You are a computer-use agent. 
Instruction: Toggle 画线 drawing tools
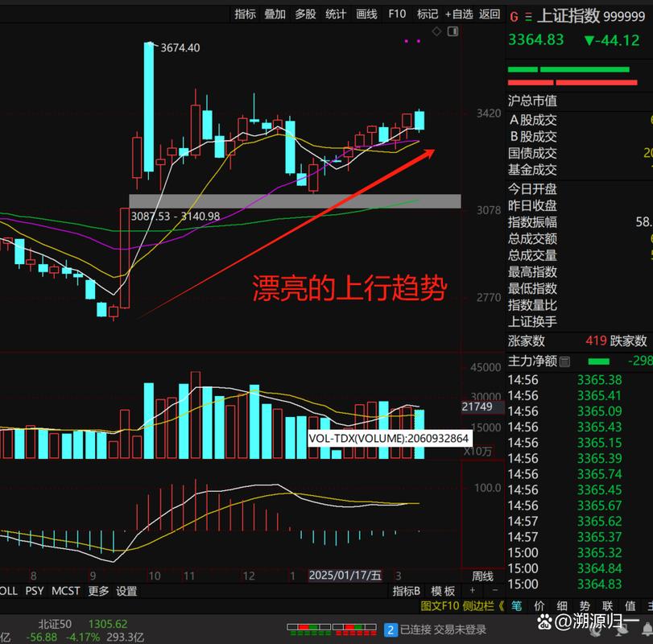[x=366, y=14]
